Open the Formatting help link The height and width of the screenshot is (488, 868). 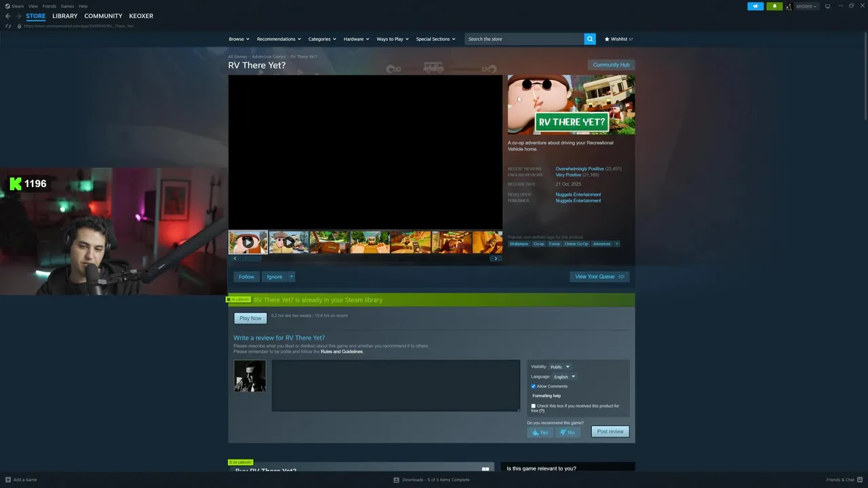(547, 396)
